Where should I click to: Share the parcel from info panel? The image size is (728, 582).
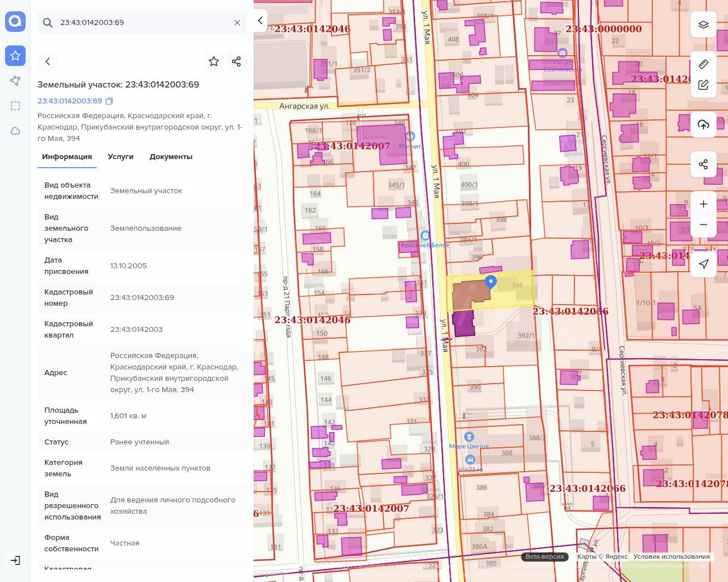coord(237,61)
